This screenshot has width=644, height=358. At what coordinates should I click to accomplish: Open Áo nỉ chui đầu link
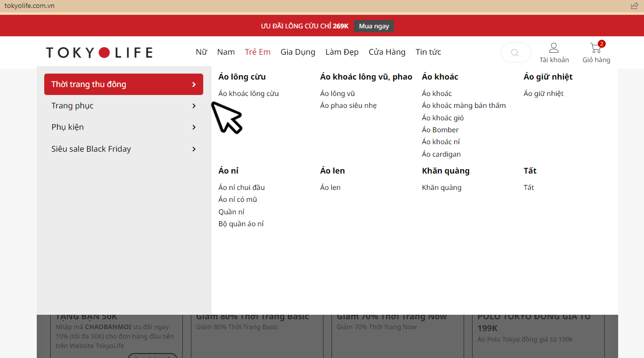241,187
